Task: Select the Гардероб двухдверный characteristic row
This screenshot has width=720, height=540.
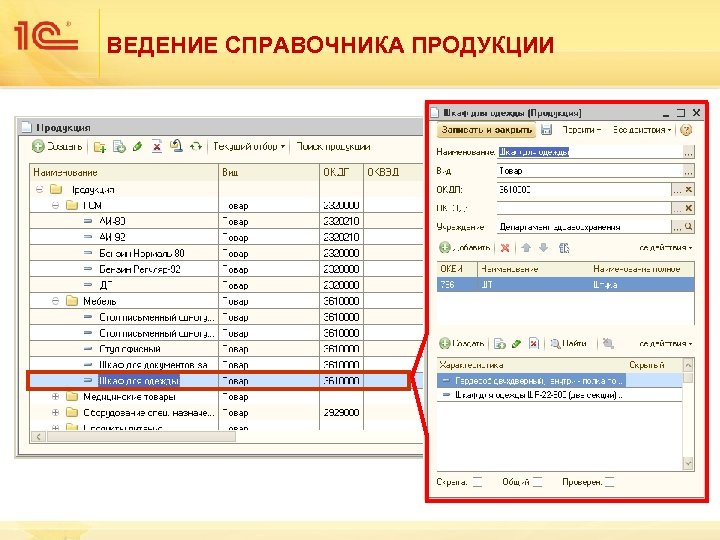Action: [559, 381]
